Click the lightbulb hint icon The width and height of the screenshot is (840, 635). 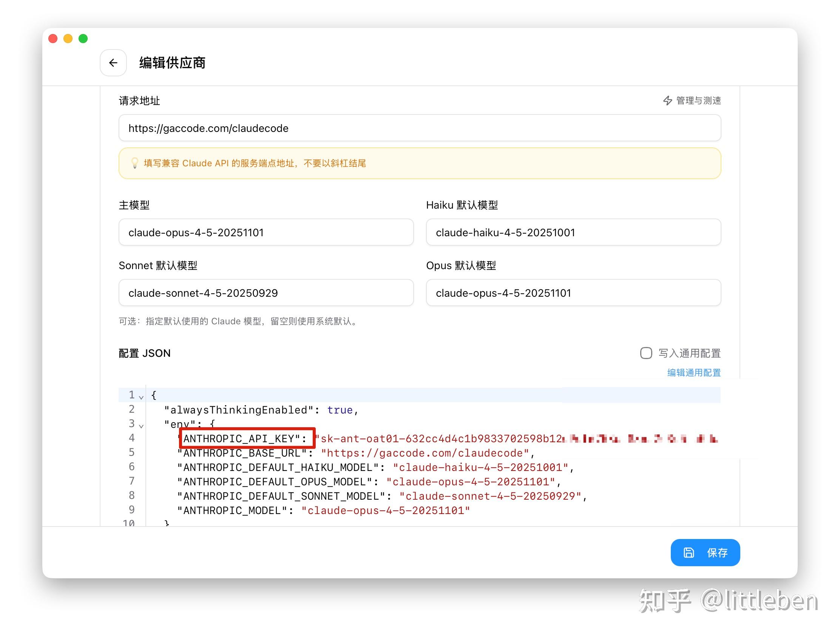(x=134, y=163)
